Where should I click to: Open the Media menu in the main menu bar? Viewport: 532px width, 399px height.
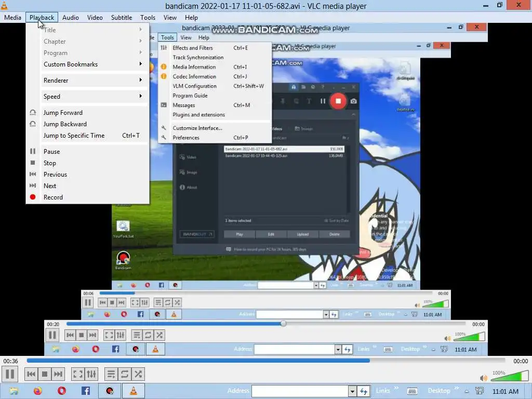(x=12, y=18)
